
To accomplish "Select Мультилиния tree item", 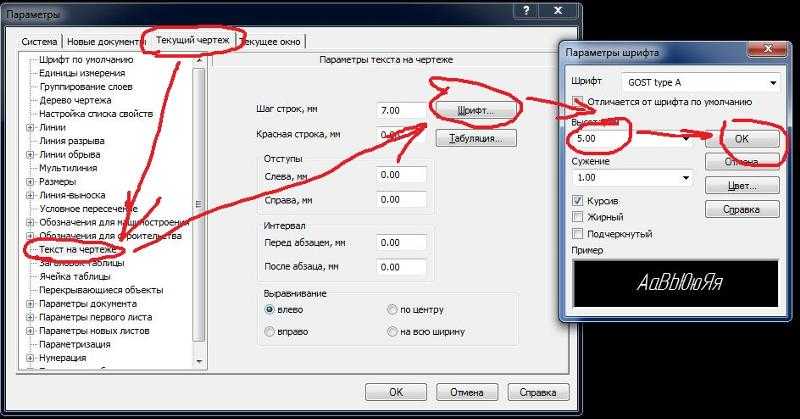I will click(68, 168).
